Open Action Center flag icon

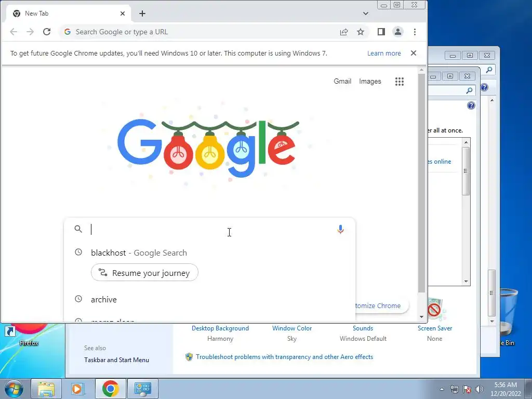click(467, 389)
